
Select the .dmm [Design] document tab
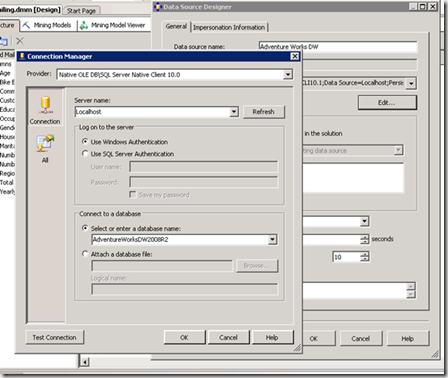pyautogui.click(x=31, y=10)
